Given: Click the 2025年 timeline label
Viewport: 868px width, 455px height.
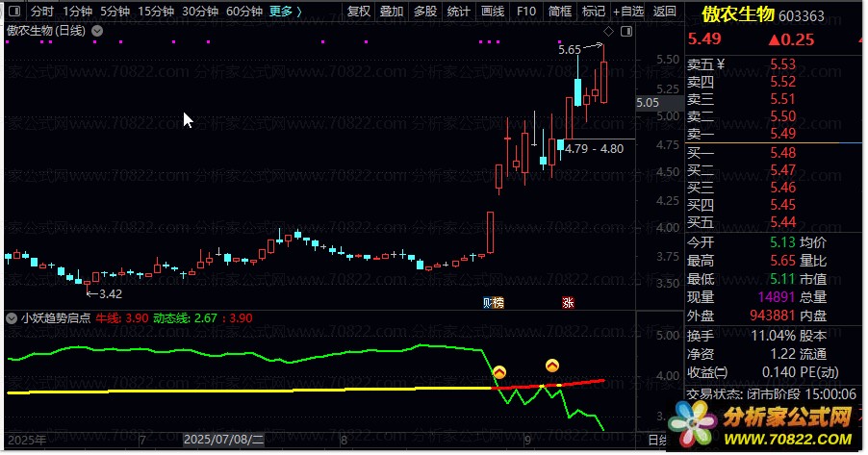Looking at the screenshot, I should click(27, 440).
